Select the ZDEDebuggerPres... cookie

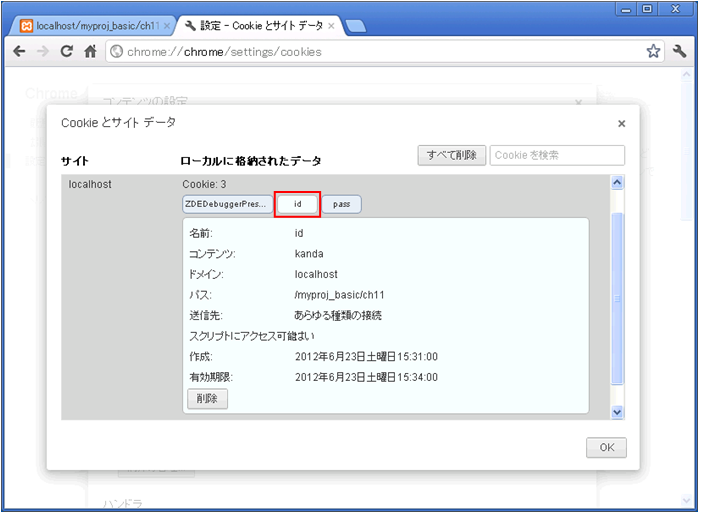coord(227,204)
